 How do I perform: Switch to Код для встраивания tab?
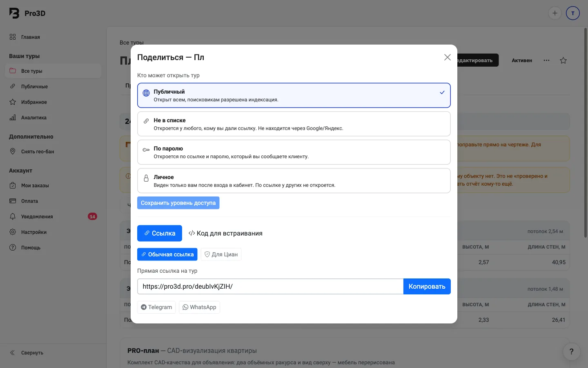[x=225, y=233]
